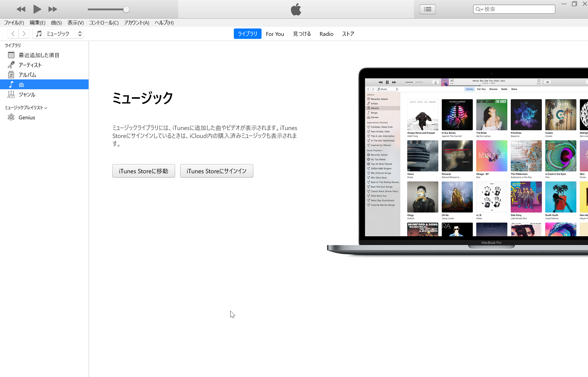Open the ファイル(F) menu
Viewport: 588px width, 377px height.
pyautogui.click(x=14, y=23)
